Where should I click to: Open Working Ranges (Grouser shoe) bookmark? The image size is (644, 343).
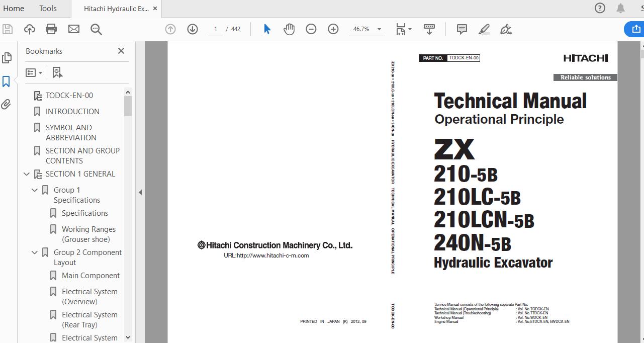click(x=88, y=234)
